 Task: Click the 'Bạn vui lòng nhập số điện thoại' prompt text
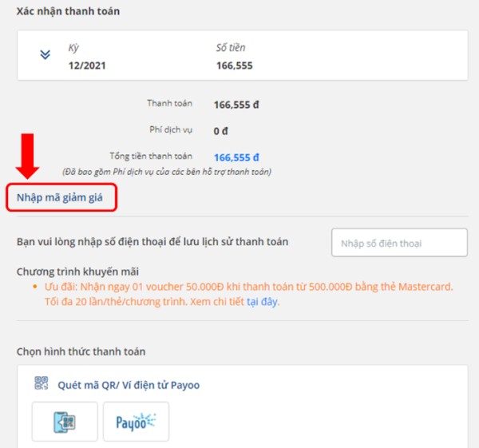[152, 242]
